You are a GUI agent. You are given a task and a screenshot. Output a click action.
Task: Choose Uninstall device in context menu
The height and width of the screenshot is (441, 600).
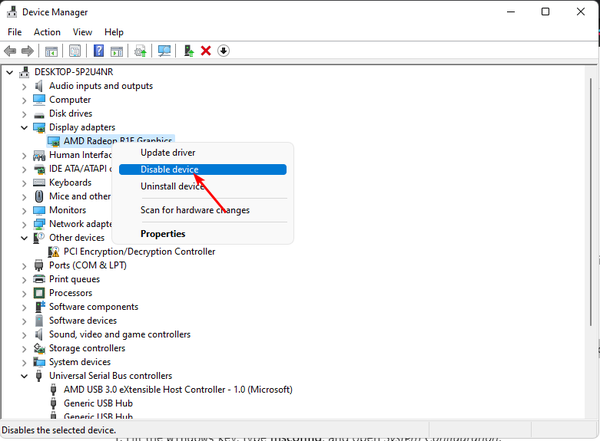(x=203, y=186)
